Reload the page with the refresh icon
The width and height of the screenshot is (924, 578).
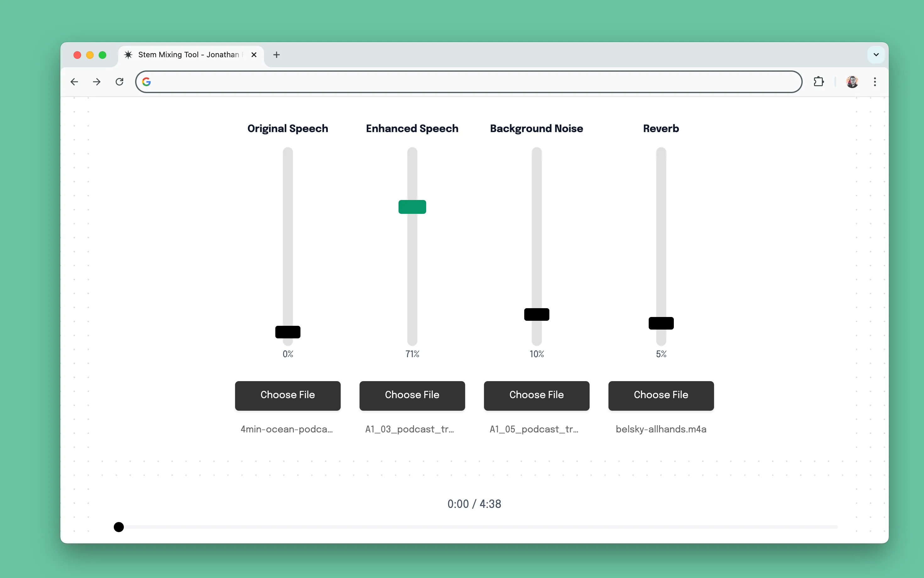[x=119, y=82]
